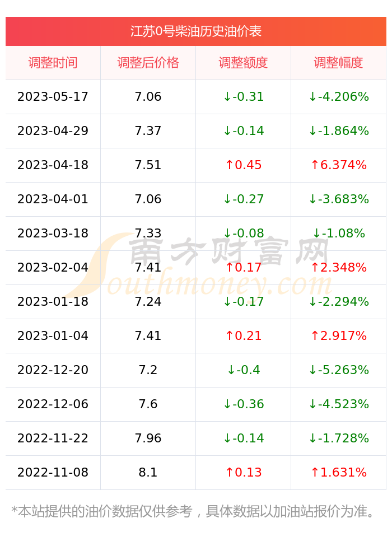Click the disclaimer footnote text below the table

click(x=193, y=511)
